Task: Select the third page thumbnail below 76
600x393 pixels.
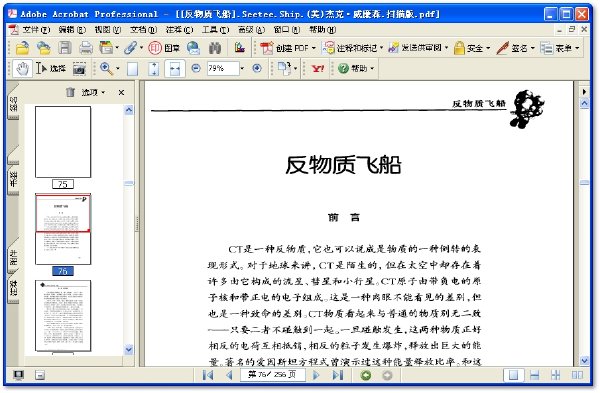Action: (63, 316)
